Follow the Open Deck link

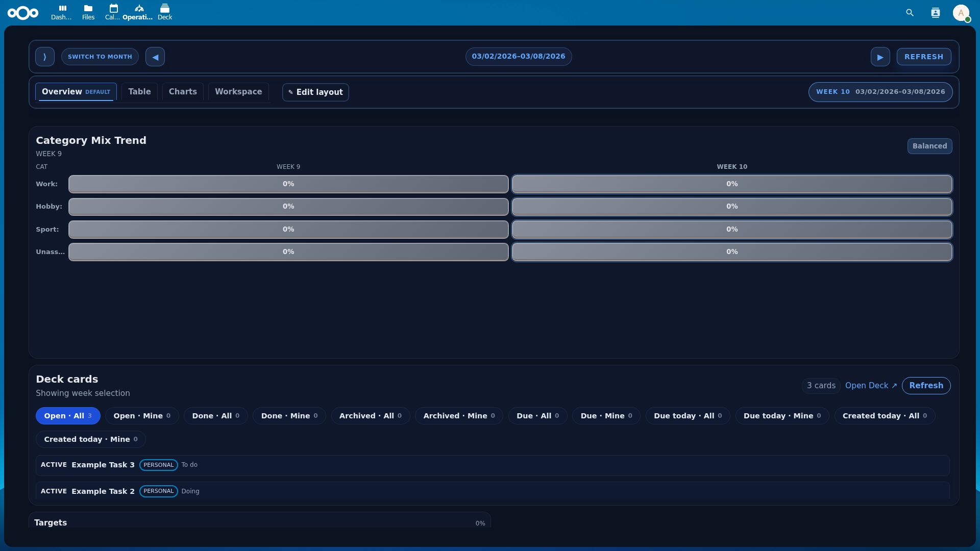point(870,385)
